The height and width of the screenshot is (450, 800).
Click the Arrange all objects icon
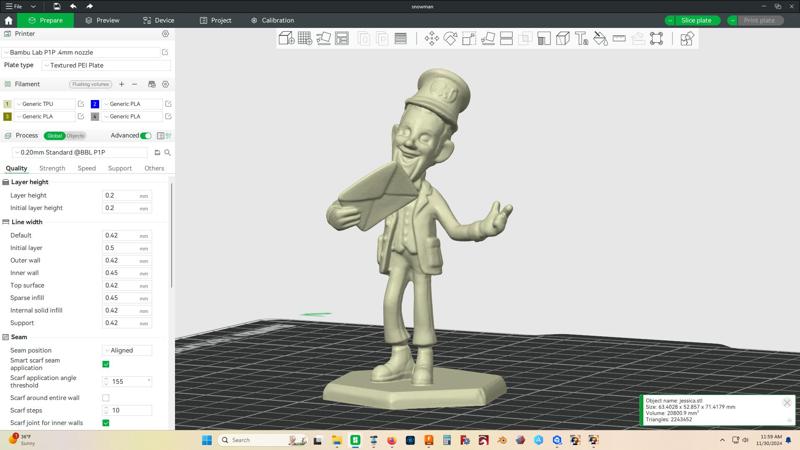click(342, 38)
